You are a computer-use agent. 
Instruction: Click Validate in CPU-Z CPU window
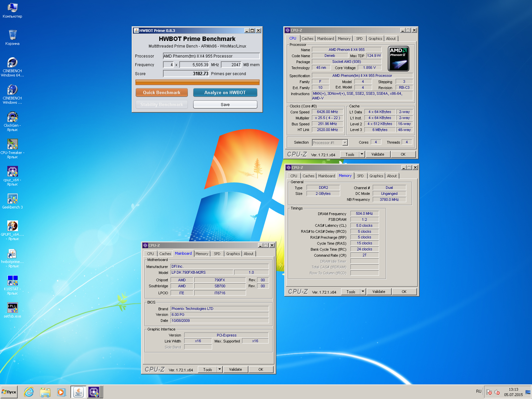[378, 154]
